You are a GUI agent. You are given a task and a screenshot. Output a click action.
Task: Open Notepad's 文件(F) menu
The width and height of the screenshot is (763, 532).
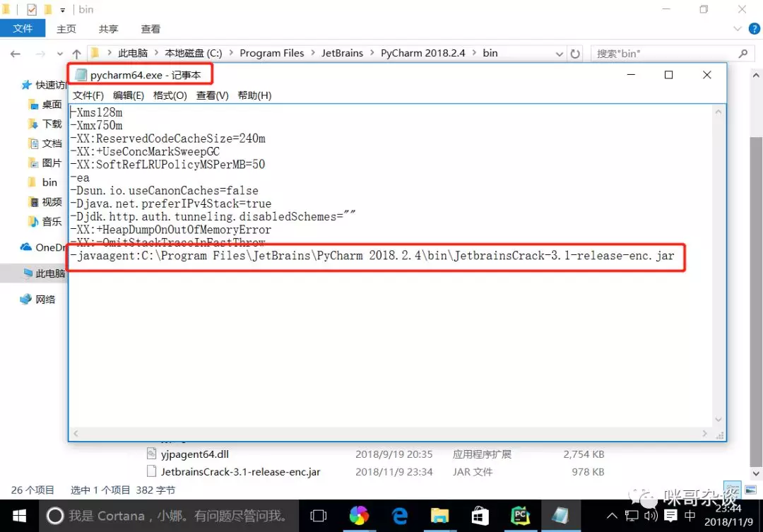[88, 95]
